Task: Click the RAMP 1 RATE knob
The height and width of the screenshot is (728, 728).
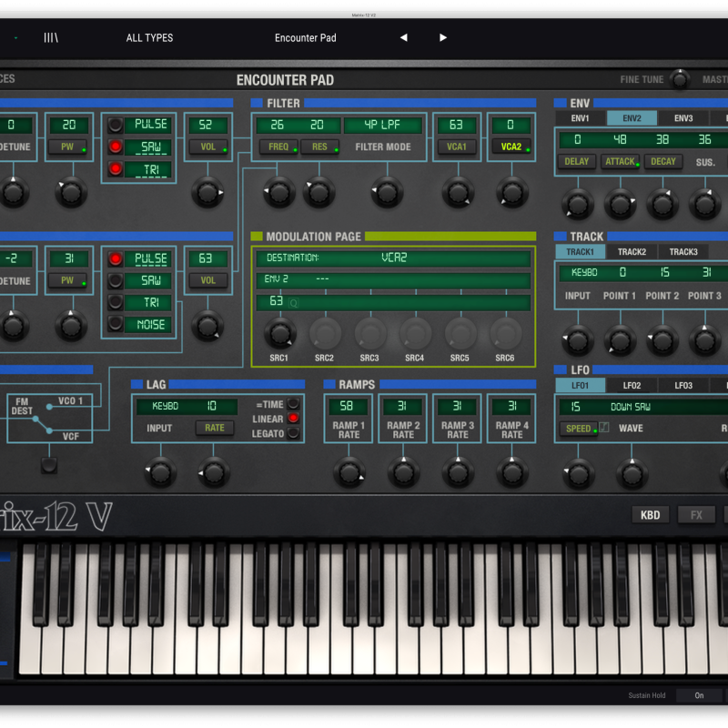Action: coord(349,472)
